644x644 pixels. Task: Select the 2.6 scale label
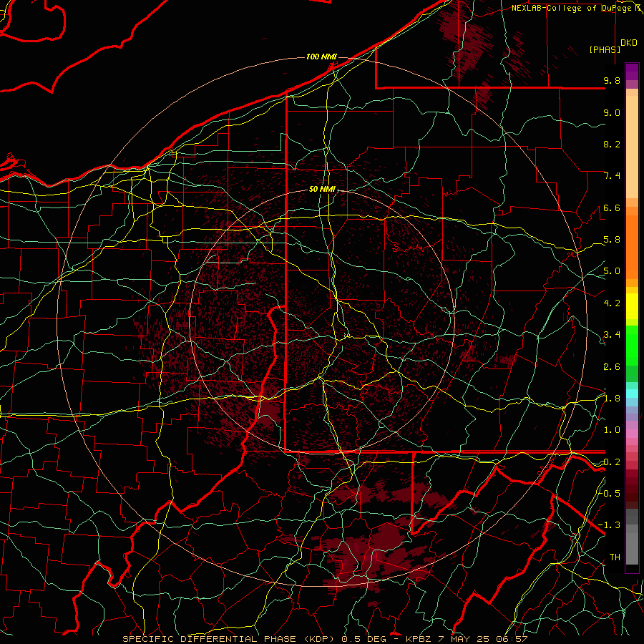612,367
